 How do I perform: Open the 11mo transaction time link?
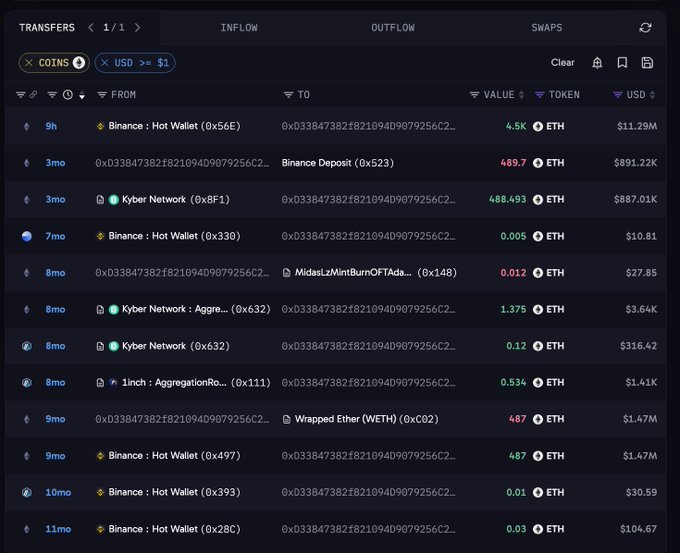58,529
